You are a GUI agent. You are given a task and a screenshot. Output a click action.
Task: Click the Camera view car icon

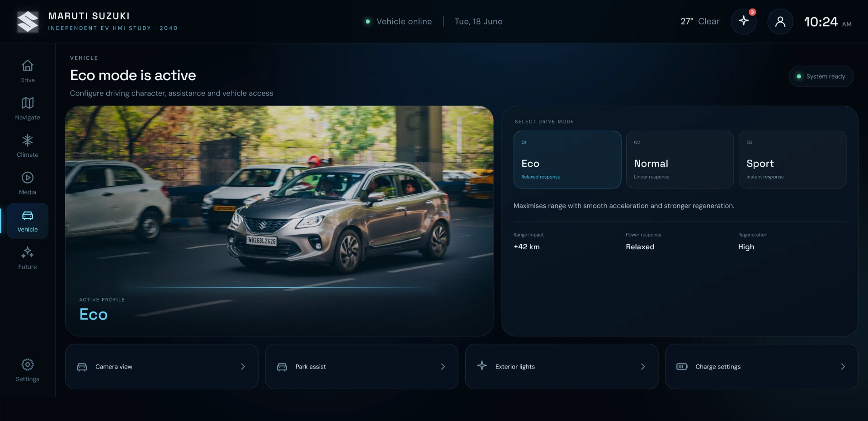82,367
